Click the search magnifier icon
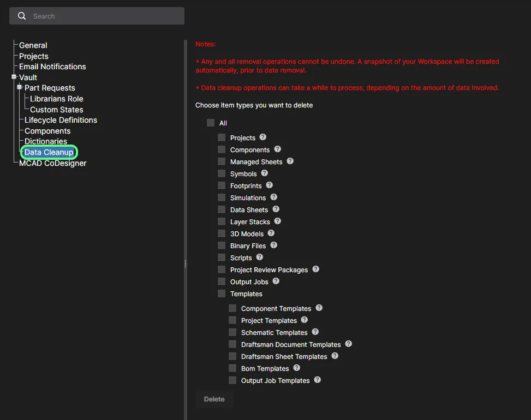This screenshot has width=531, height=420. 22,16
